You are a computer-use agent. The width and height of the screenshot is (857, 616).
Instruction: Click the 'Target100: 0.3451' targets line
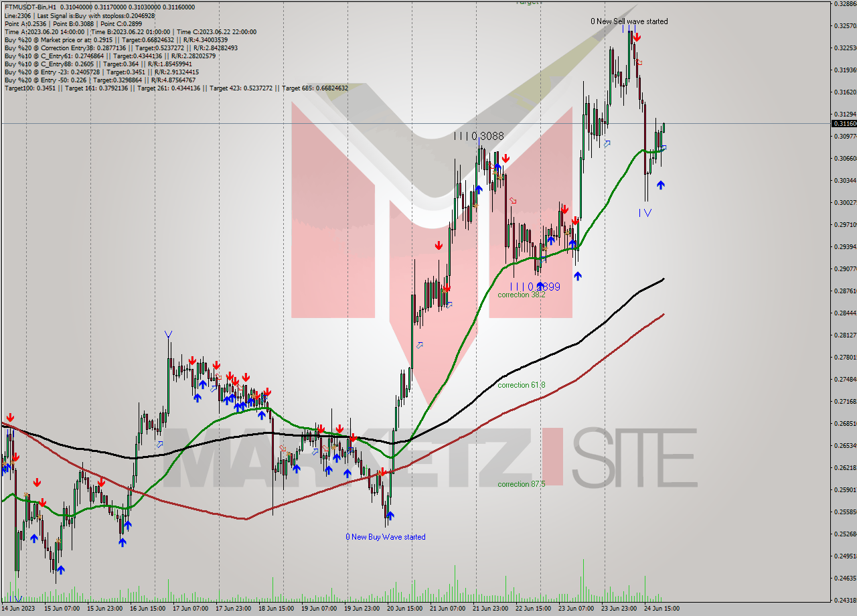(176, 88)
